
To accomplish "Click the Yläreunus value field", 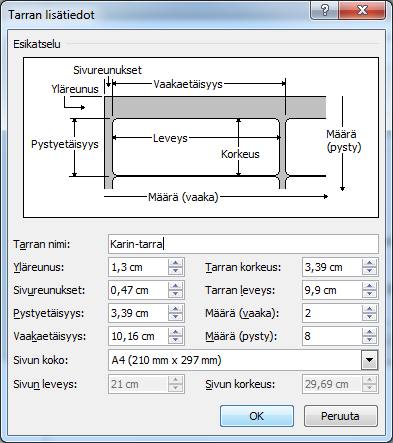I will click(x=138, y=267).
